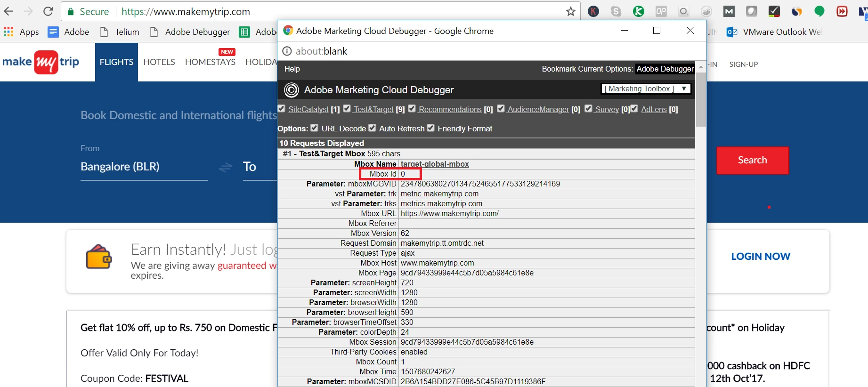Uncheck the SiteCatalyst checkbox
The width and height of the screenshot is (868, 387).
click(282, 109)
